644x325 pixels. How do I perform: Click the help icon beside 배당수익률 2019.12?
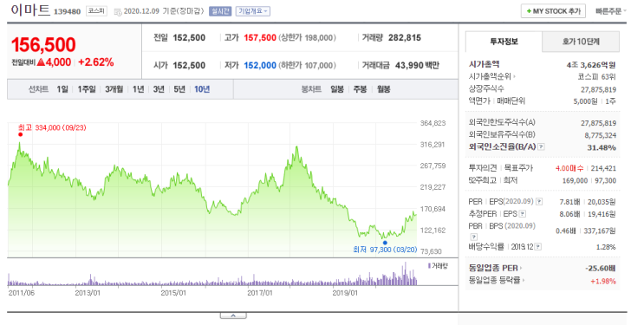pos(538,247)
